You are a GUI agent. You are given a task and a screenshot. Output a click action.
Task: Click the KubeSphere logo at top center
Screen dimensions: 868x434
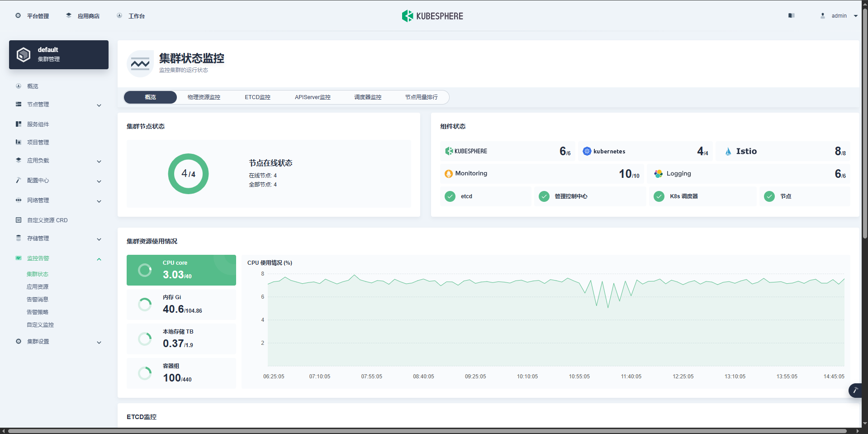click(432, 16)
